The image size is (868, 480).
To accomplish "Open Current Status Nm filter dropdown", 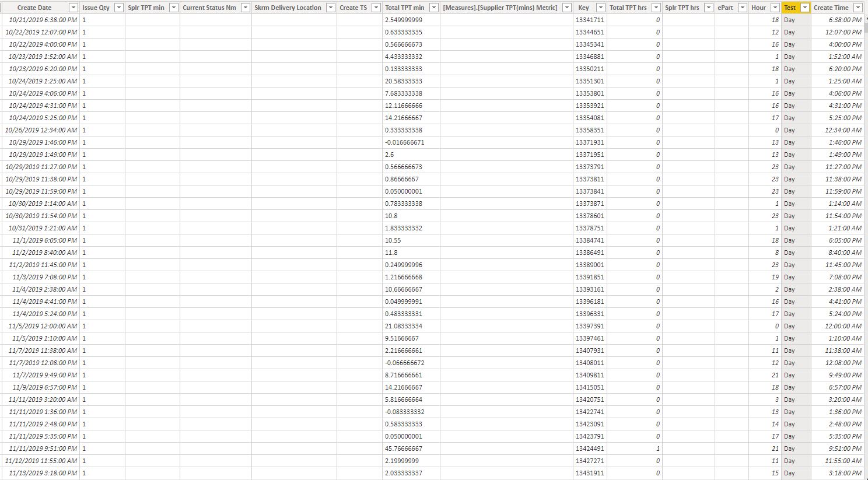I will (245, 8).
